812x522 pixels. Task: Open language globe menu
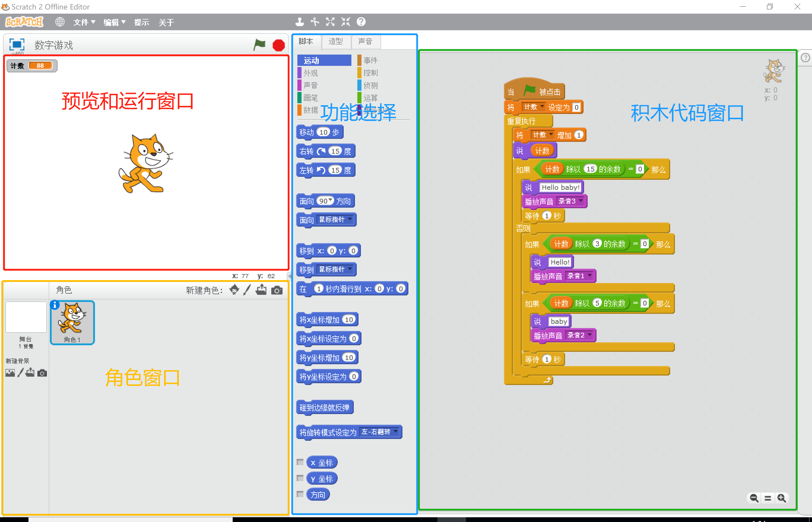coord(60,22)
